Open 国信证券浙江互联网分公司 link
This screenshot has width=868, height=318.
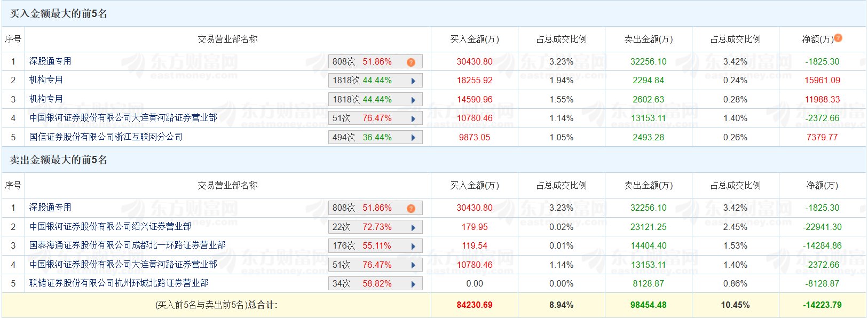point(106,137)
